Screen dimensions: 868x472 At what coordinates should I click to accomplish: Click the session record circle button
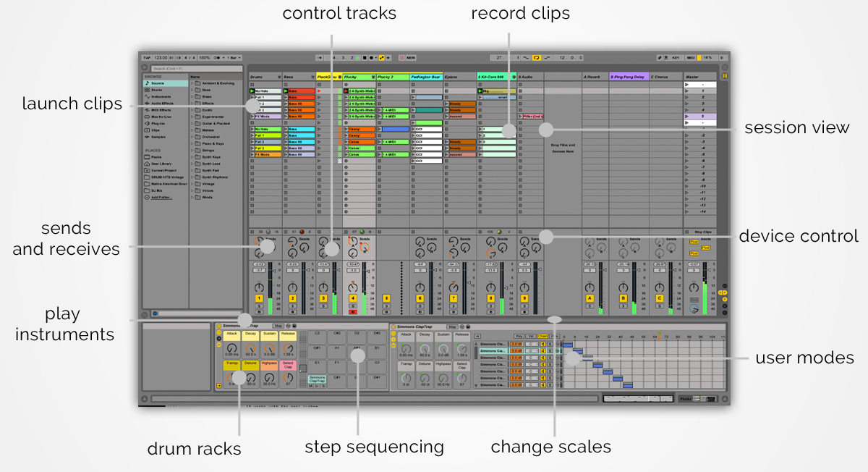point(401,57)
